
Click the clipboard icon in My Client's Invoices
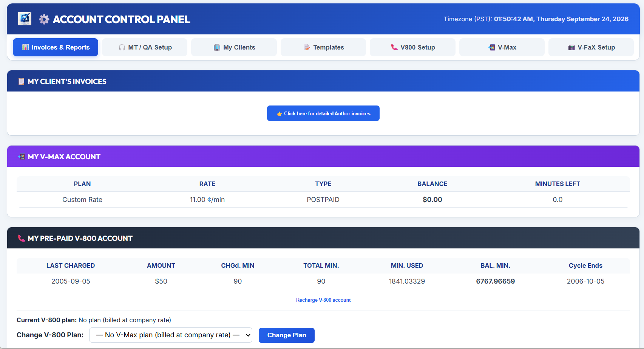click(x=22, y=81)
